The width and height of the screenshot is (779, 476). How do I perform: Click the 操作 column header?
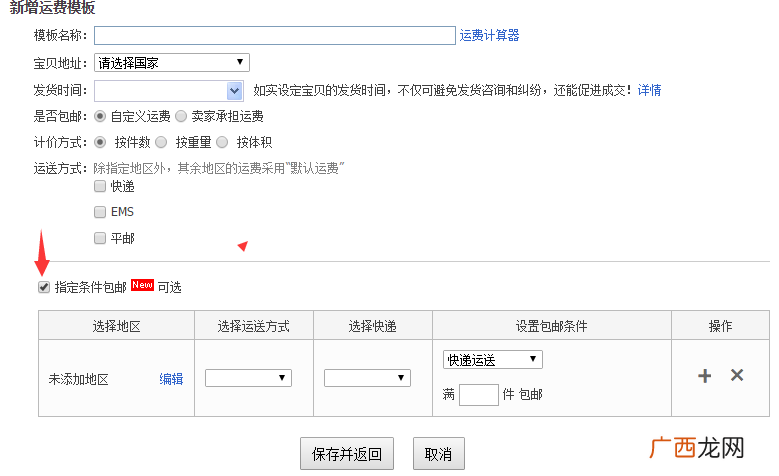point(720,326)
